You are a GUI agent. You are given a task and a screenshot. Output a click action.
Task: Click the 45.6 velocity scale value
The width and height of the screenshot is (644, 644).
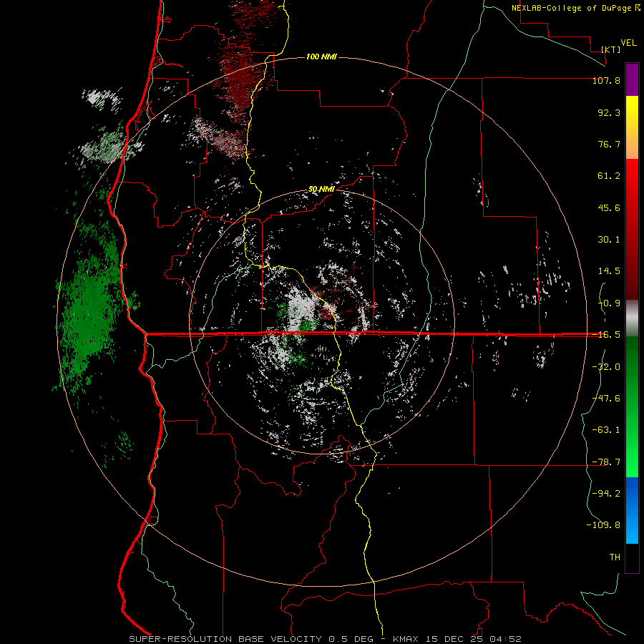point(609,208)
